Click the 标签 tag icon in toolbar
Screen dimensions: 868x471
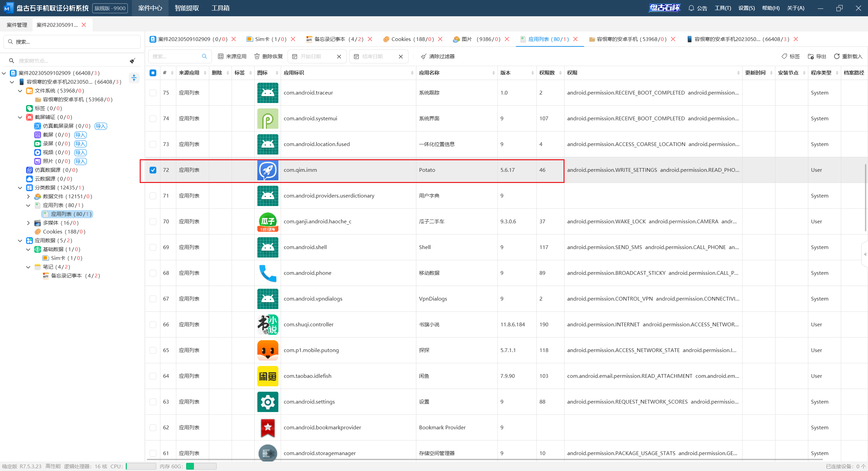coord(784,56)
